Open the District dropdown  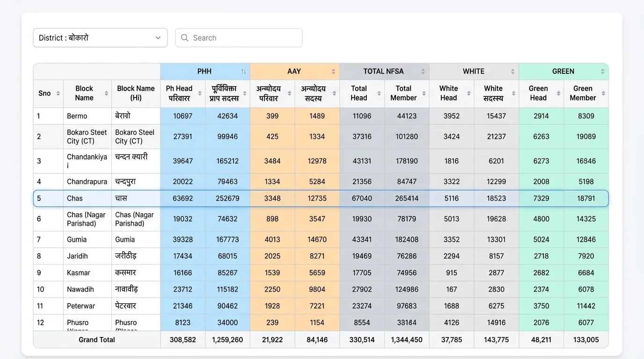click(100, 38)
